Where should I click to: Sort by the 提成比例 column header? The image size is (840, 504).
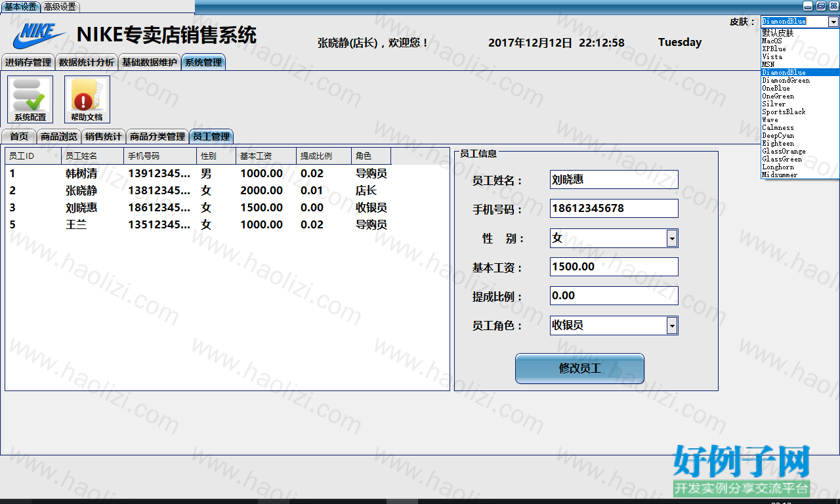[x=324, y=156]
